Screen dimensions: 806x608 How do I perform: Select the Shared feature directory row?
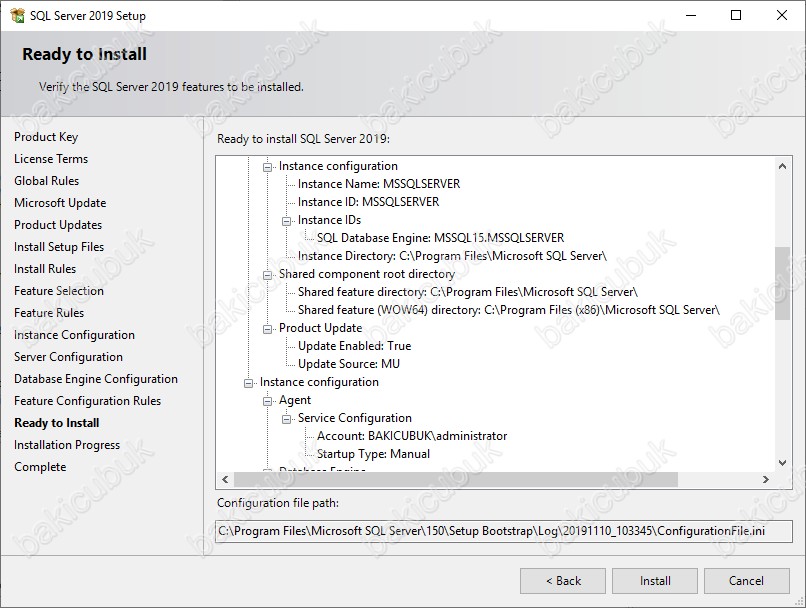click(468, 292)
